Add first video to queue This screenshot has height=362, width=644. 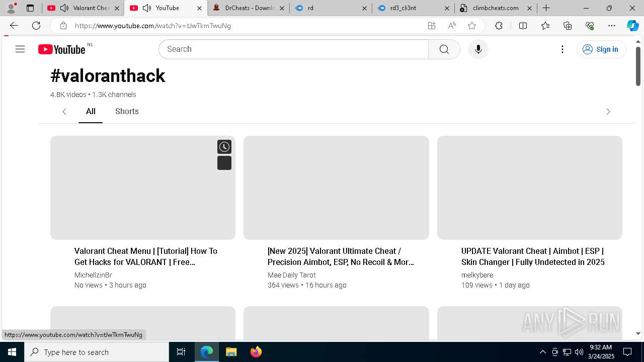point(224,163)
